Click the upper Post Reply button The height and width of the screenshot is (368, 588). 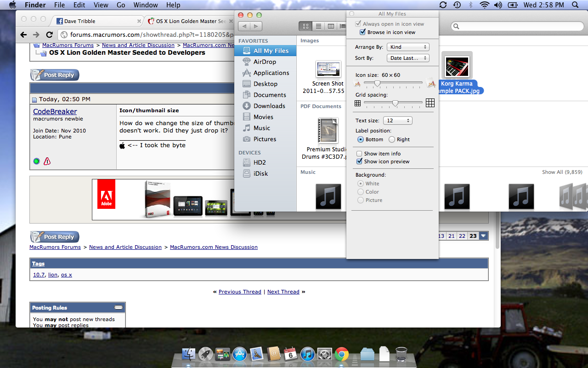coord(55,75)
